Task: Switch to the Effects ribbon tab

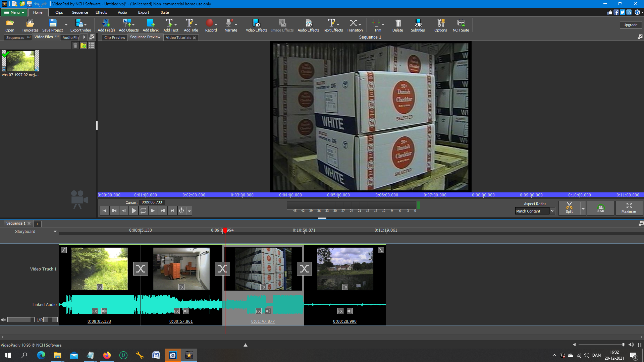Action: [101, 12]
